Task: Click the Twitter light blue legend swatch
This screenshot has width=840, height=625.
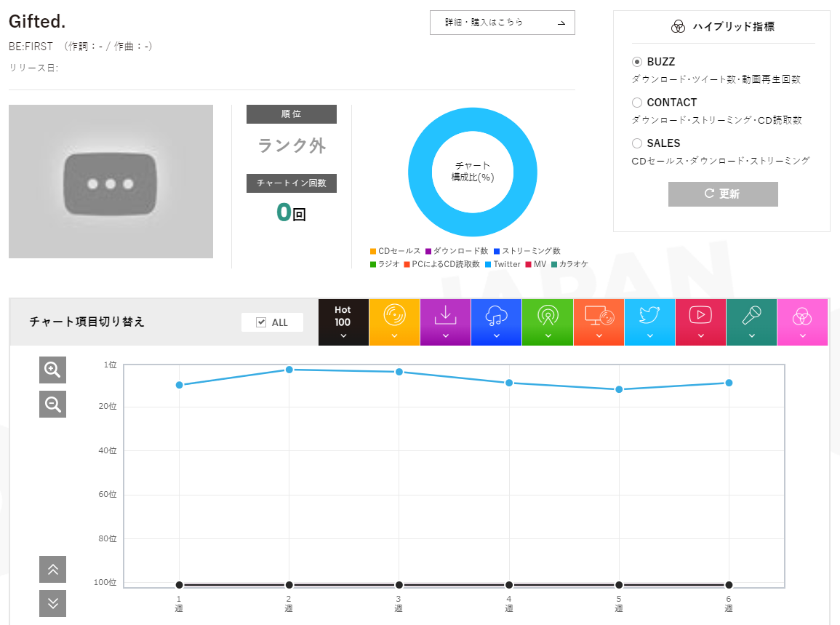Action: (488, 265)
